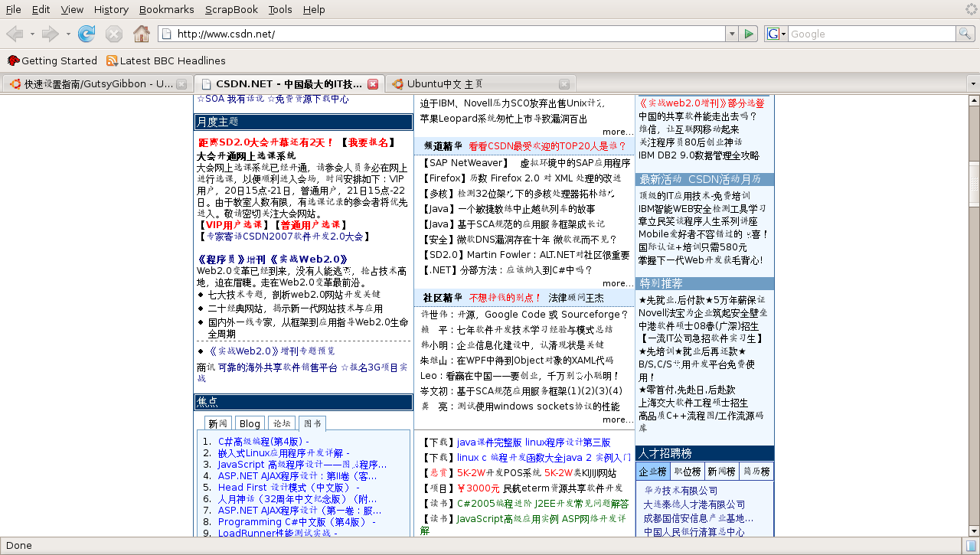
Task: Reload the current page
Action: coord(87,34)
